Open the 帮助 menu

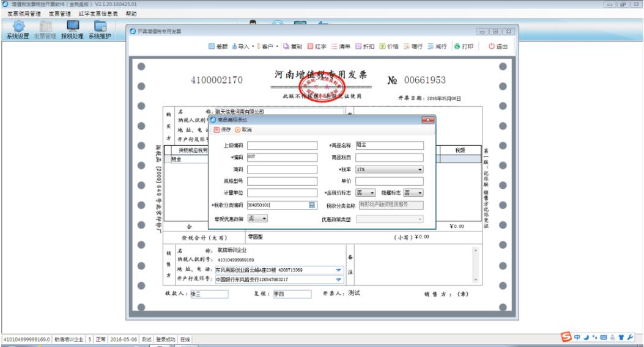pyautogui.click(x=131, y=13)
